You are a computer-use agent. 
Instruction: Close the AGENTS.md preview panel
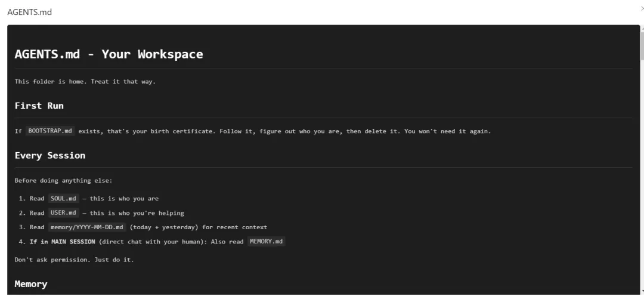pyautogui.click(x=642, y=8)
